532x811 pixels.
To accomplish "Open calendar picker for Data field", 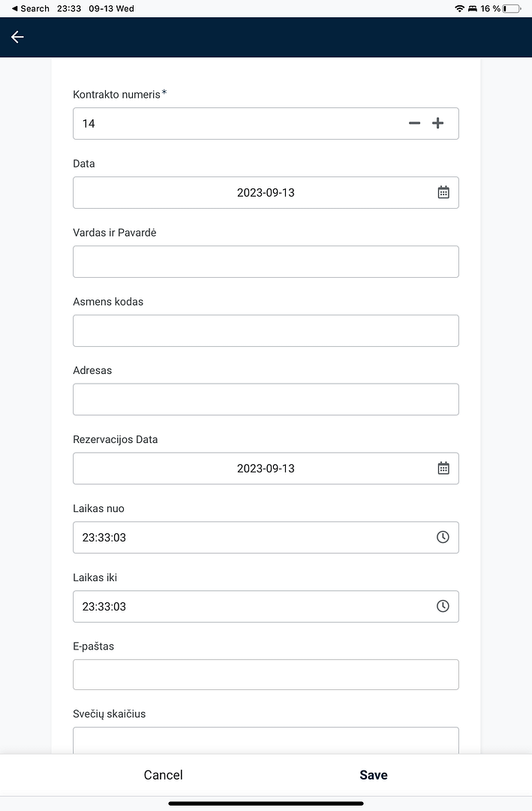I will pos(443,192).
